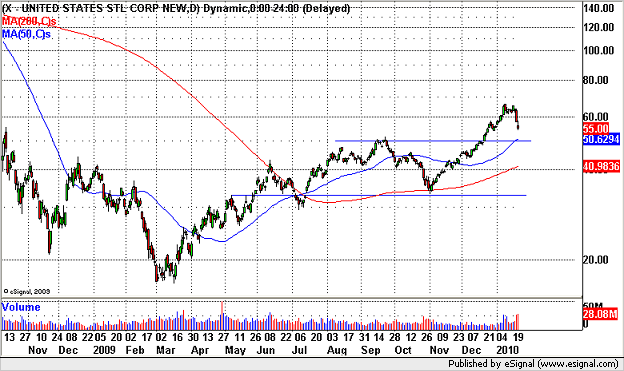Click the lower blue horizontal support line

click(378, 195)
